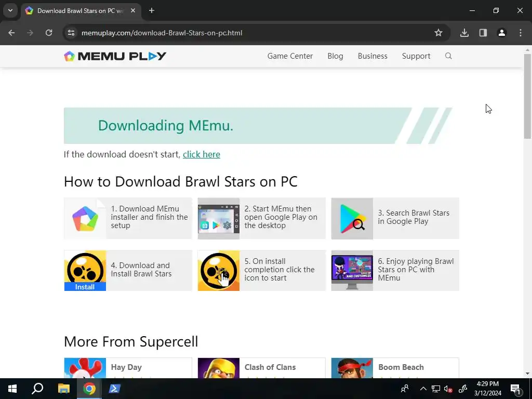Click the Chrome taskbar icon
532x399 pixels.
[x=89, y=389]
